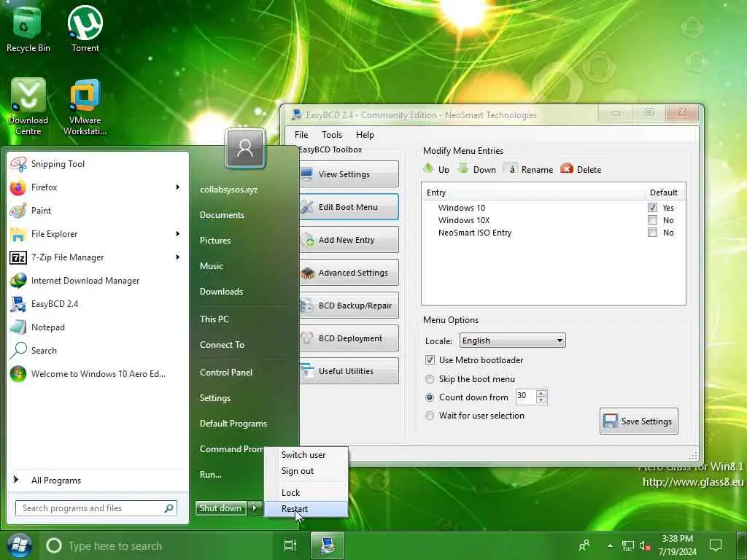This screenshot has height=560, width=747.
Task: Click the View Settings button
Action: click(x=349, y=174)
